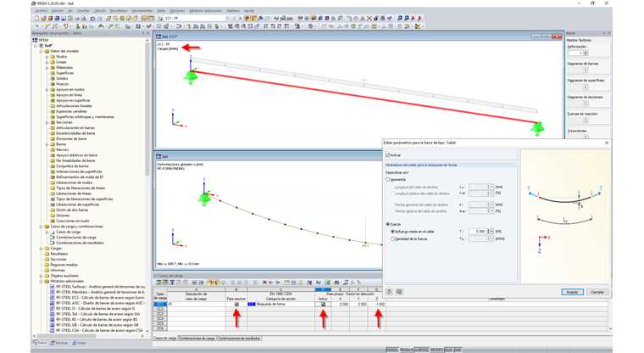Image resolution: width=644 pixels, height=353 pixels.
Task: Collapse the Datos del modelo tree node
Action: pos(41,51)
